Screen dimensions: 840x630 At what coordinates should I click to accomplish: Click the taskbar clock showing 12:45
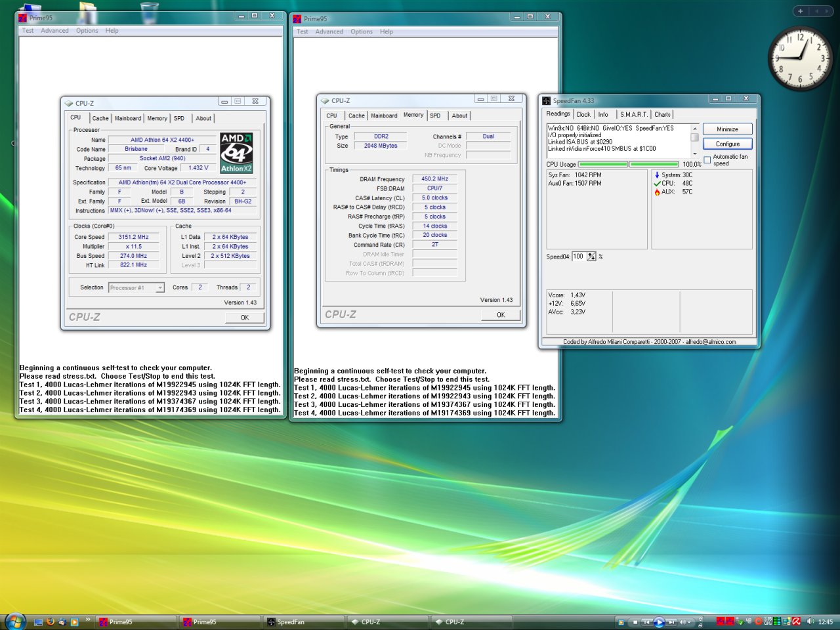pyautogui.click(x=826, y=621)
